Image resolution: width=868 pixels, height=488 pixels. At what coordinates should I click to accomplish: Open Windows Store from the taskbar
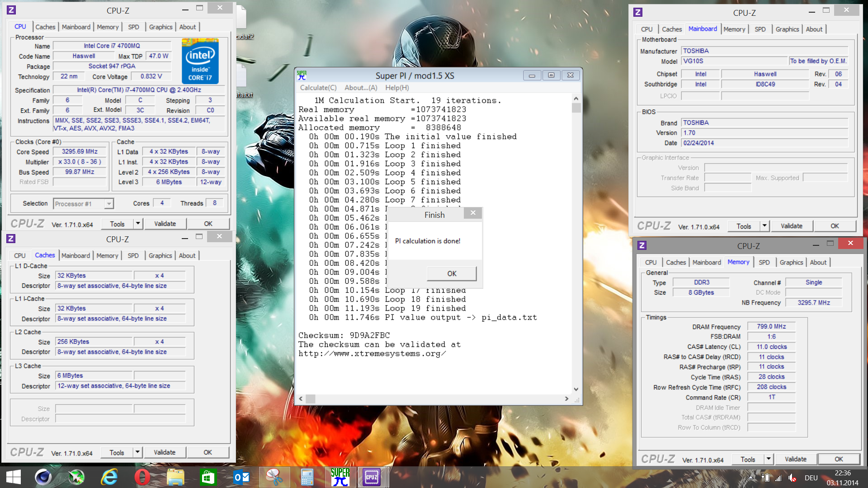[208, 477]
